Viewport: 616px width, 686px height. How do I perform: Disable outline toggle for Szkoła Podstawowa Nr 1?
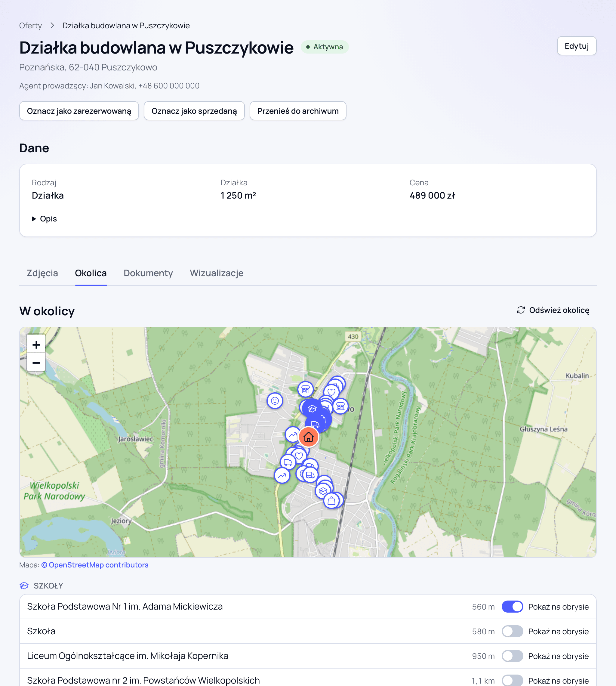tap(512, 607)
